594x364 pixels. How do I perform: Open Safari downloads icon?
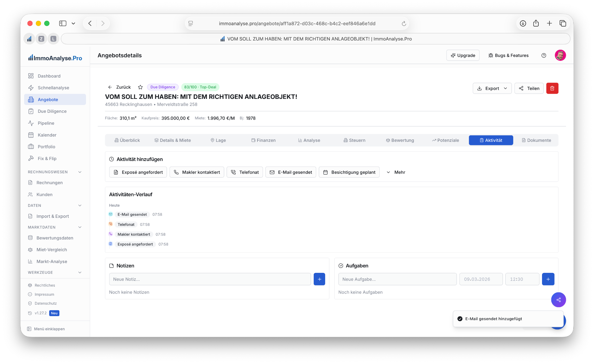point(523,23)
